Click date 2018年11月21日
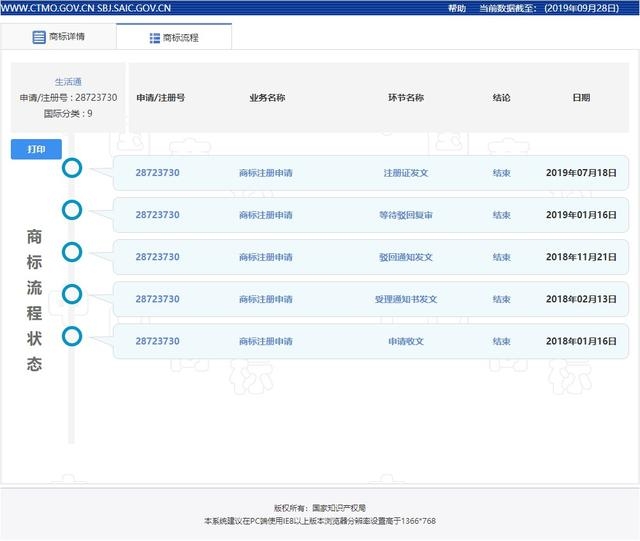 coord(581,257)
